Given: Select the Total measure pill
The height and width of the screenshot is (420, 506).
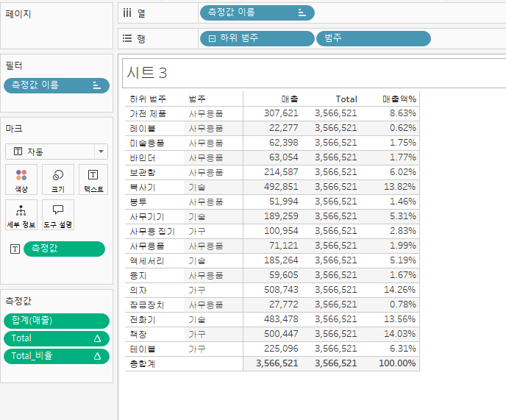Looking at the screenshot, I should [57, 338].
